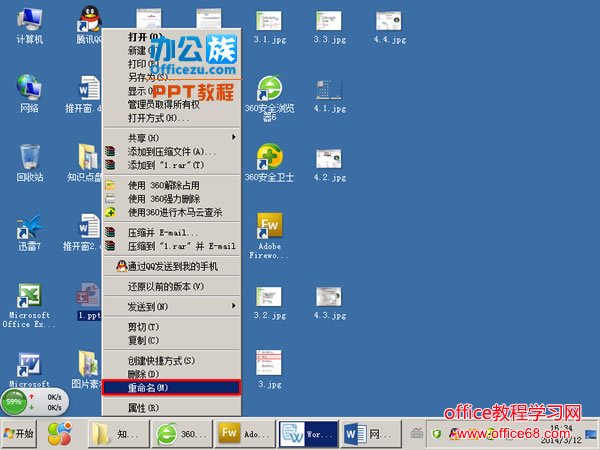
Task: Open the 网络 network desktop icon
Action: tap(30, 90)
